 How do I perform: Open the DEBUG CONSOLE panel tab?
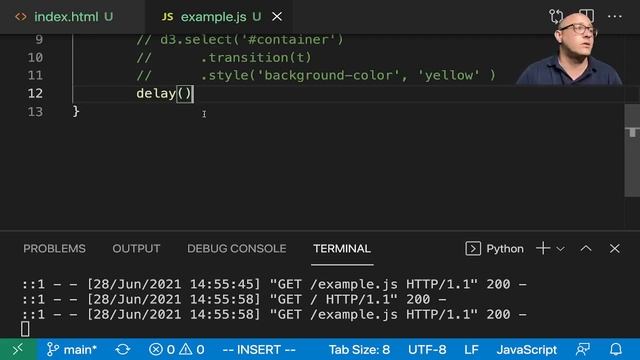point(236,249)
